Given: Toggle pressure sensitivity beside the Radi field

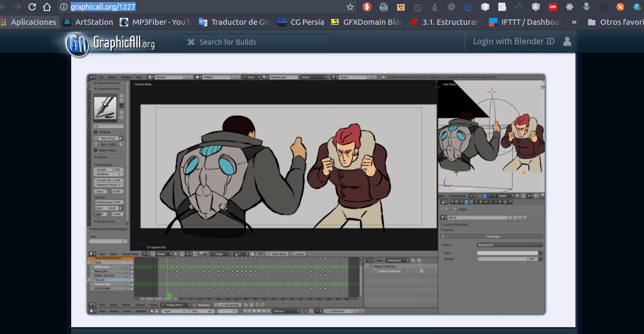Looking at the screenshot, I should click(x=121, y=138).
